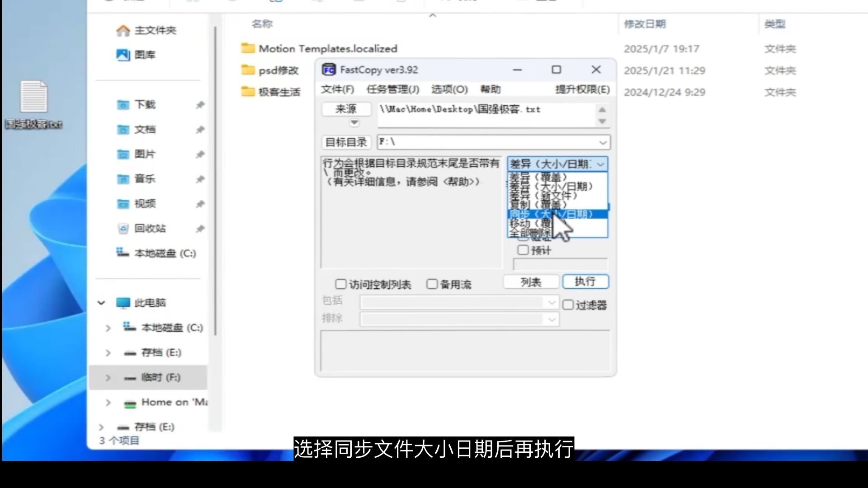Image resolution: width=868 pixels, height=488 pixels.
Task: Choose 同步（大小/日期）from mode list
Action: click(557, 214)
